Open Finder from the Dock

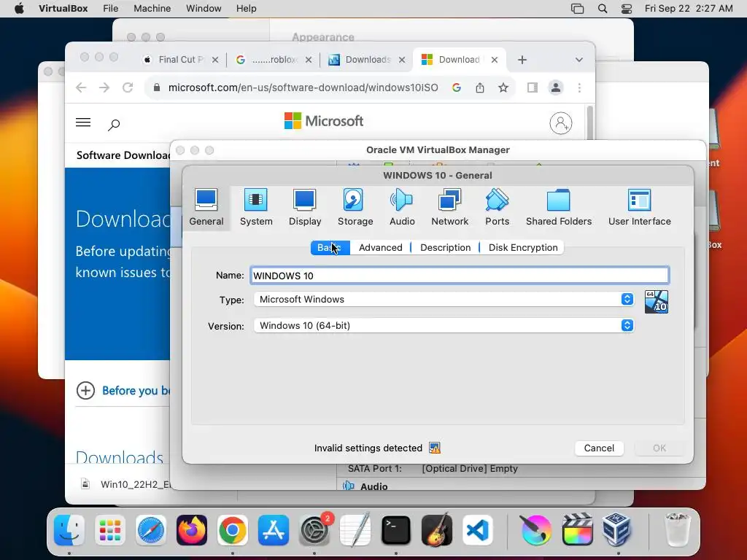[x=69, y=529]
